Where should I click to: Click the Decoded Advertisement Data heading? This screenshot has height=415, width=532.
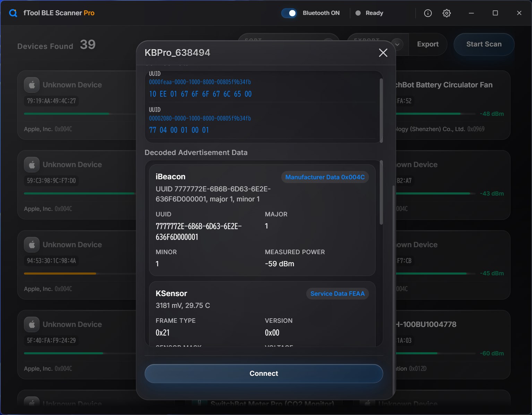click(x=196, y=153)
